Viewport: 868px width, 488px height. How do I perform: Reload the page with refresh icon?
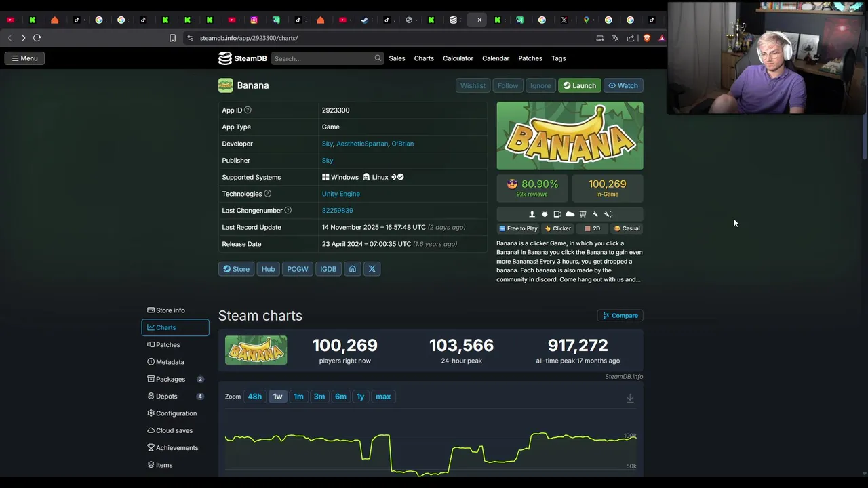point(37,38)
